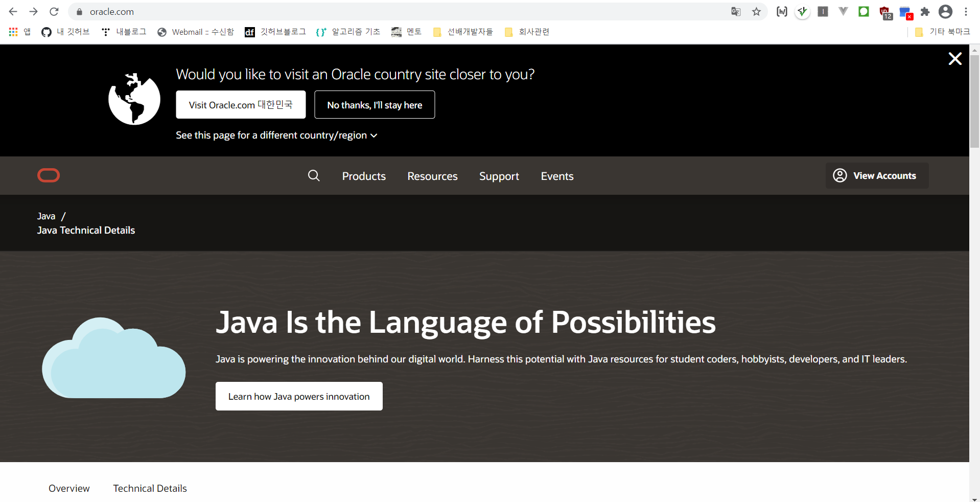Open the Oracle site search icon
This screenshot has height=502, width=980.
pyautogui.click(x=314, y=176)
